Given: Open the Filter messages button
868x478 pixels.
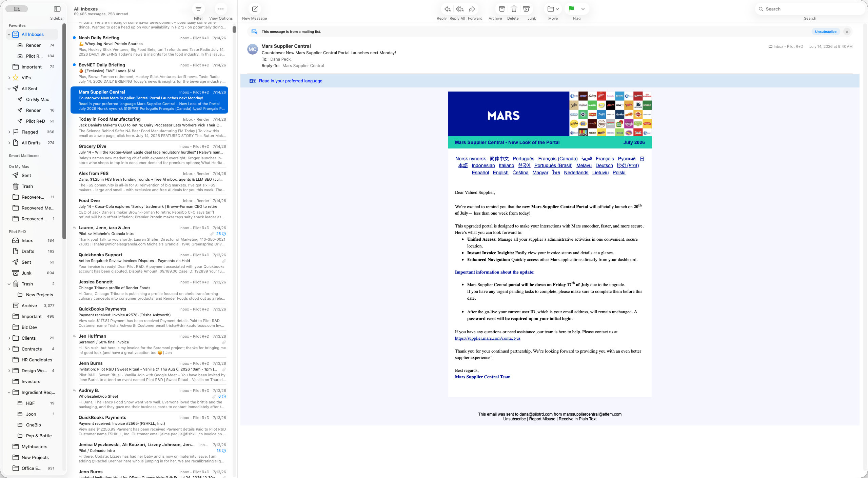Looking at the screenshot, I should [198, 9].
